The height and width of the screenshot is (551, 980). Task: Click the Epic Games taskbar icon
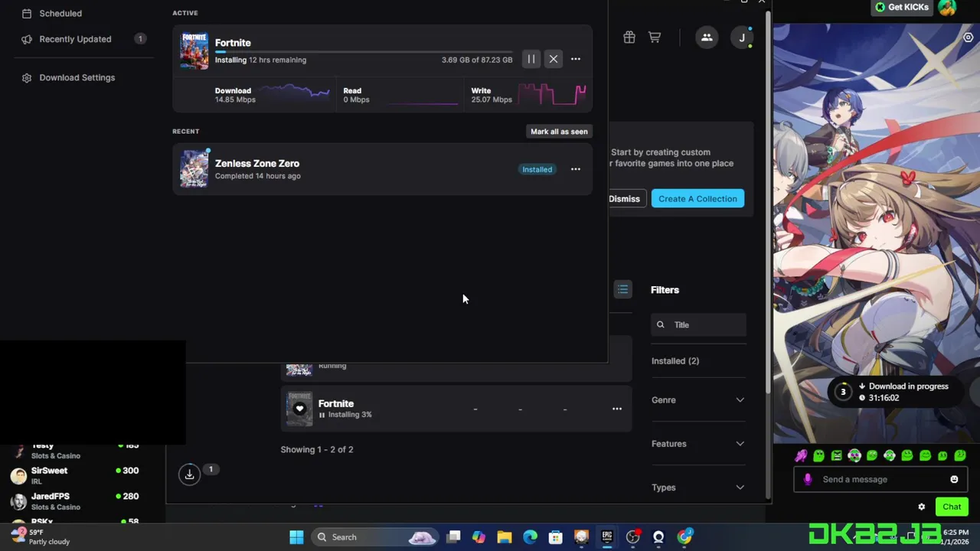607,536
